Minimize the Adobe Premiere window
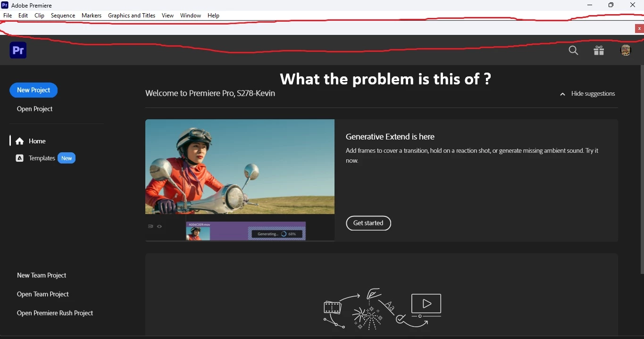The height and width of the screenshot is (339, 644). coord(590,5)
